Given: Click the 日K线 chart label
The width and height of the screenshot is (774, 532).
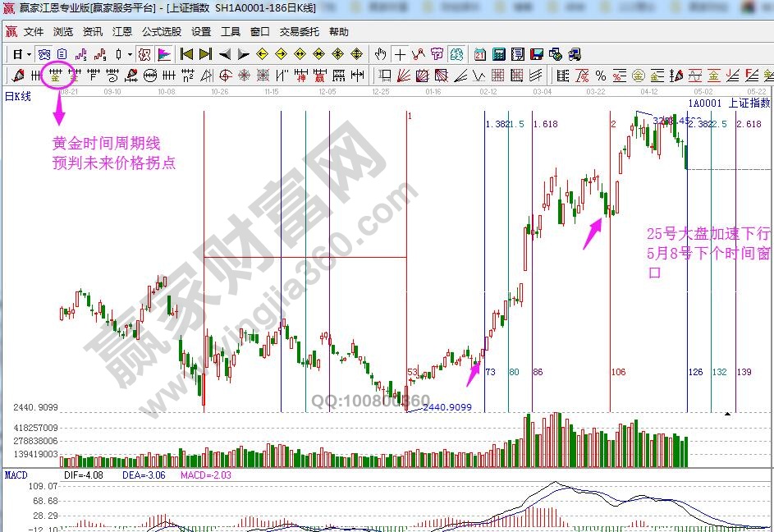Looking at the screenshot, I should pos(18,96).
